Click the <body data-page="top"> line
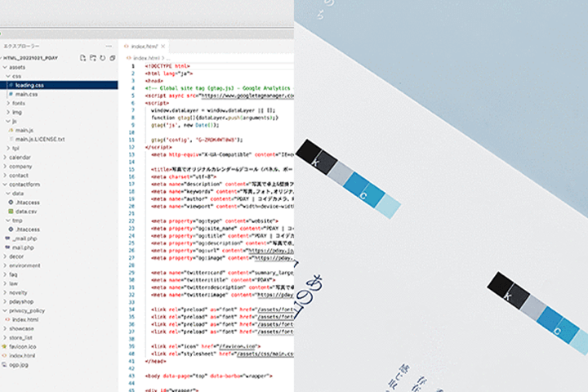Viewport: 588px width, 392px height. coord(208,376)
